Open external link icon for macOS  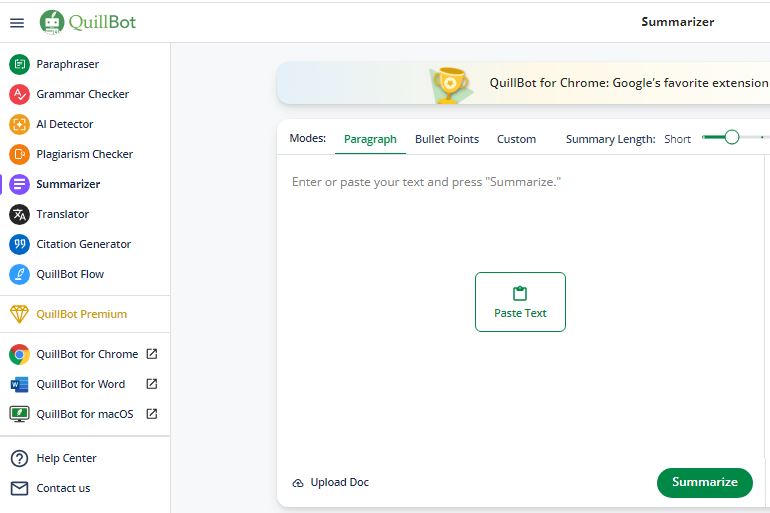[x=152, y=414]
